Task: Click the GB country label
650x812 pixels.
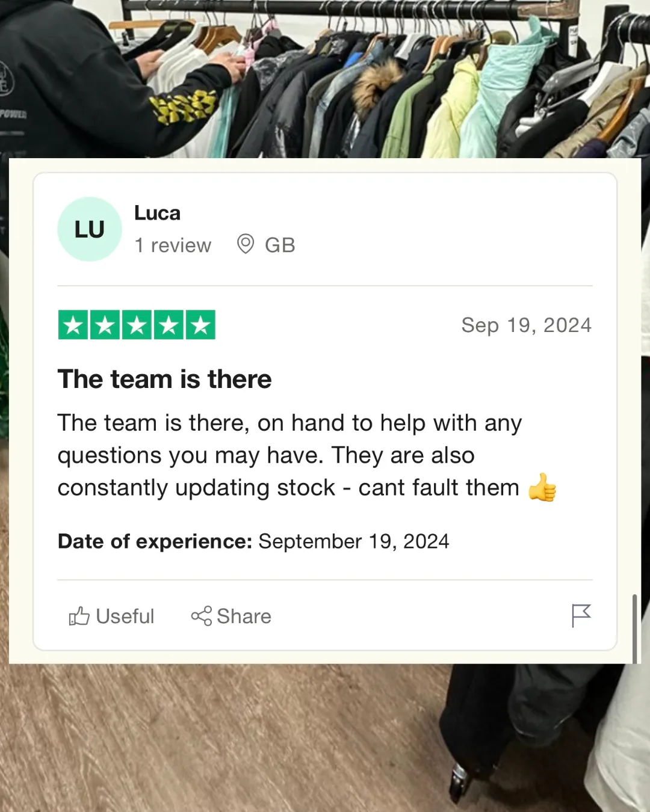Action: click(280, 245)
